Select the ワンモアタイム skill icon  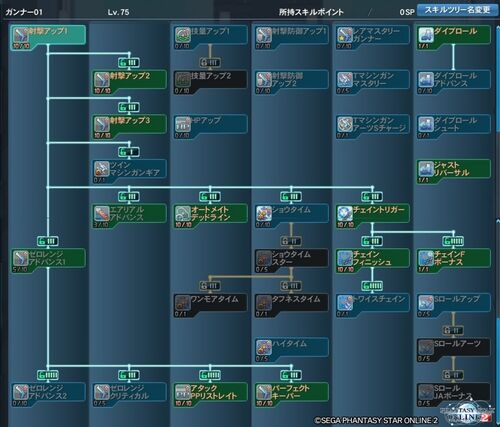pos(183,303)
